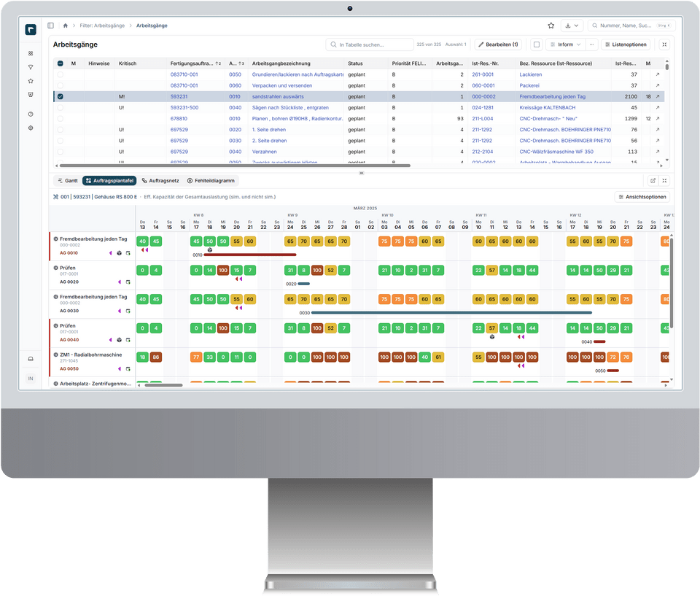Screen dimensions: 700x596
Task: Click the table horizontal scrollbar
Action: pos(234,166)
